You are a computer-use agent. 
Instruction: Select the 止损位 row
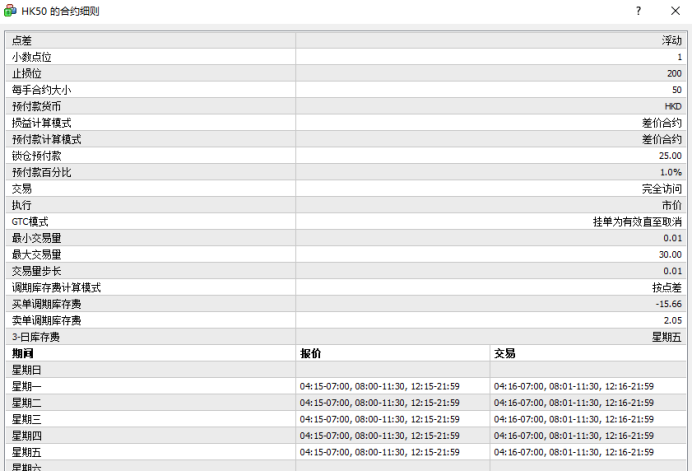(150, 74)
